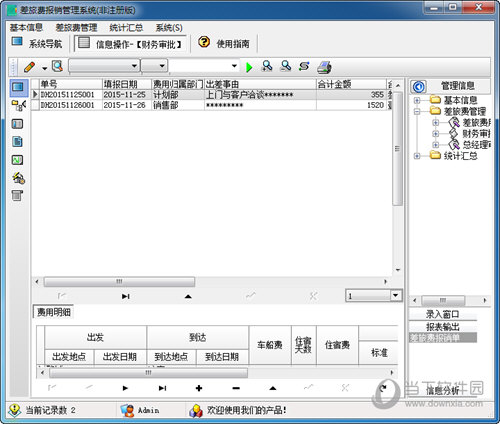Click the 单号 column header
Image resolution: width=500 pixels, height=424 pixels.
70,84
